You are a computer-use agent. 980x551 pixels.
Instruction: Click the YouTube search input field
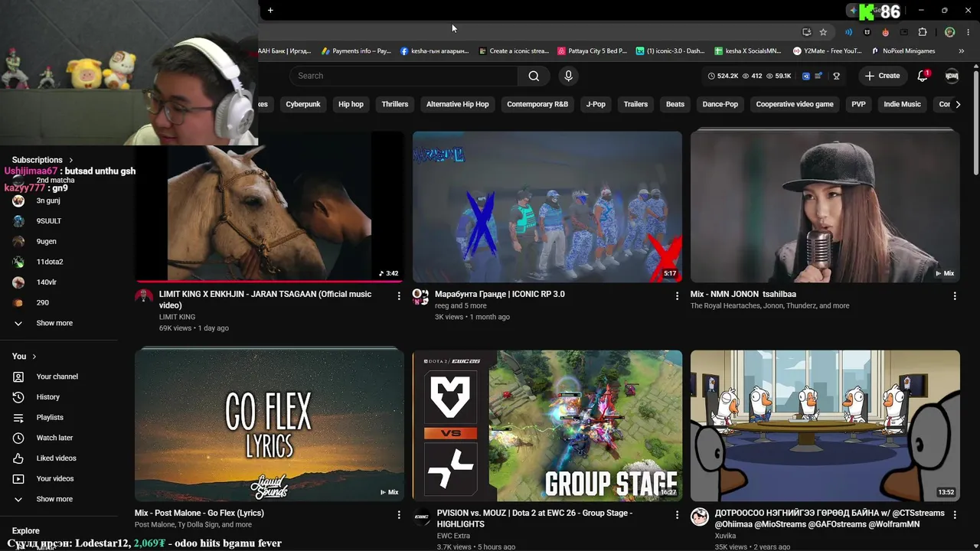403,76
